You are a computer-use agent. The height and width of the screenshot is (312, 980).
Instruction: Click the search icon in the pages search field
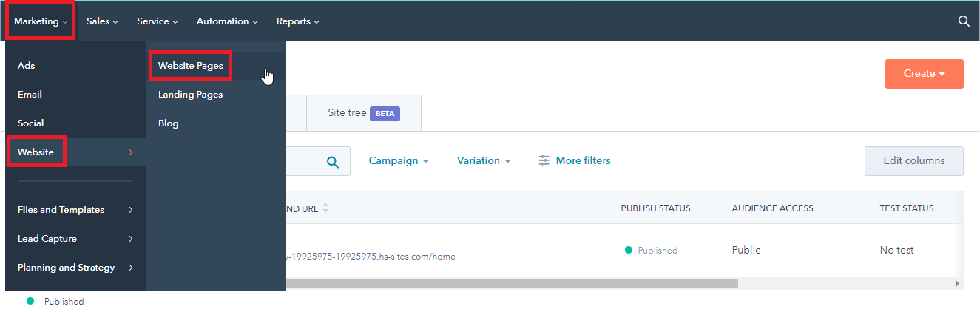click(x=333, y=161)
